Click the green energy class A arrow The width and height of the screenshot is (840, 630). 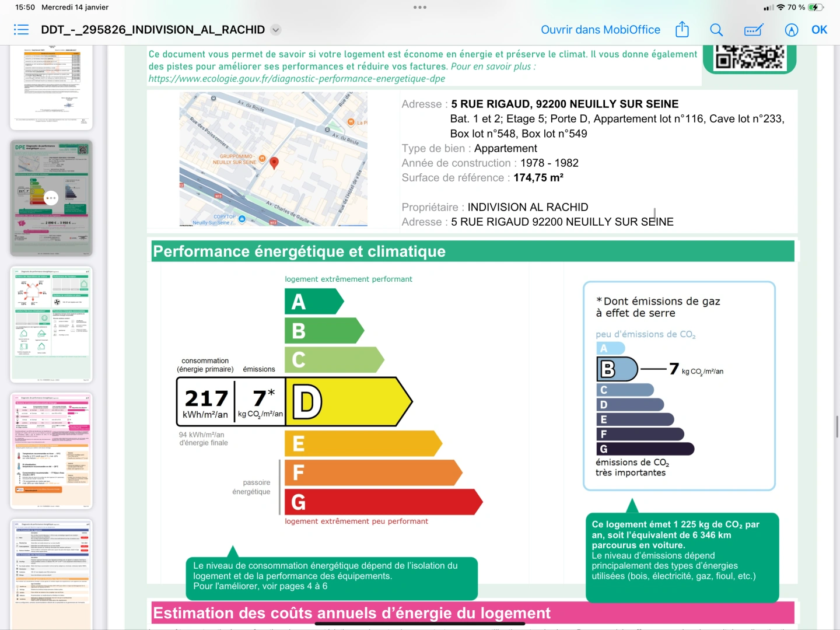tap(314, 302)
